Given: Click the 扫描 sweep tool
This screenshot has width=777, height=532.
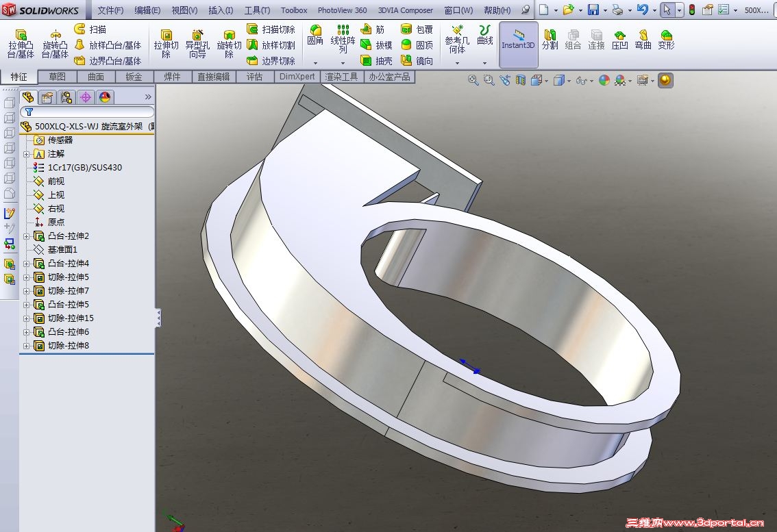Looking at the screenshot, I should [x=90, y=29].
